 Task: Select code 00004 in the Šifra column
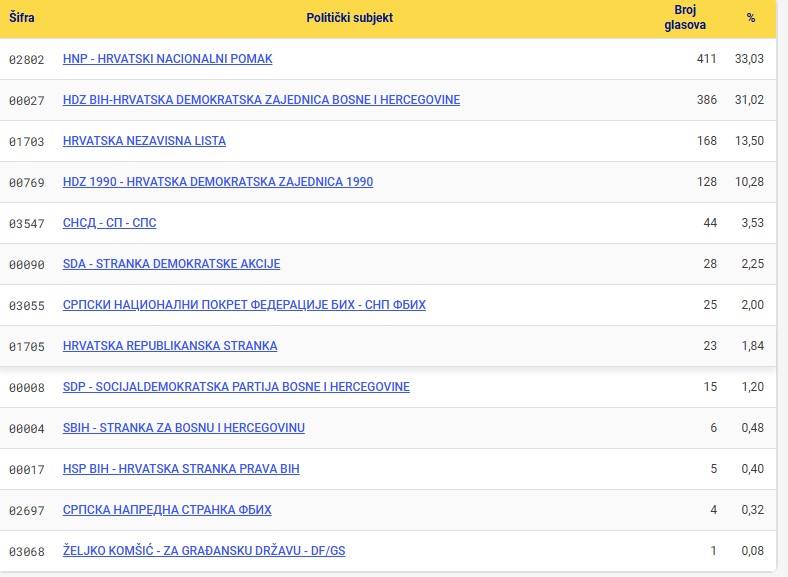tap(27, 428)
